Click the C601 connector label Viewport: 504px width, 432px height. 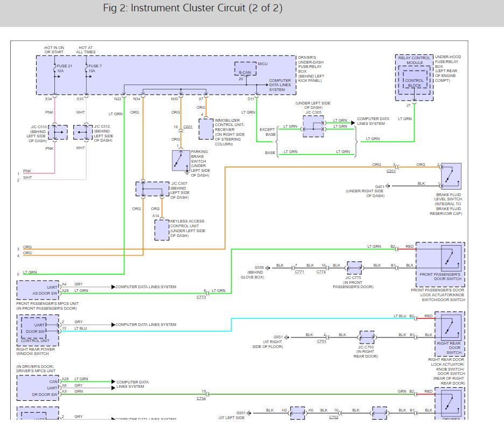coord(188,127)
